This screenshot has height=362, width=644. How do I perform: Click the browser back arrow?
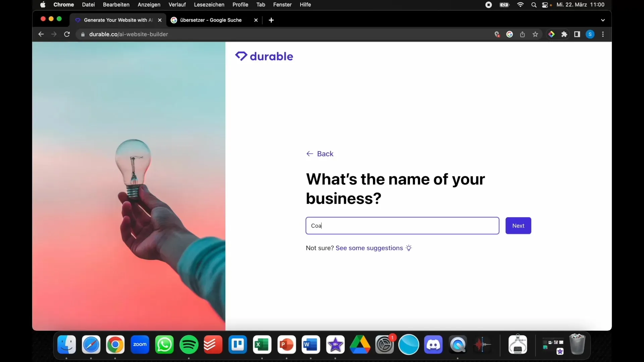pos(41,34)
